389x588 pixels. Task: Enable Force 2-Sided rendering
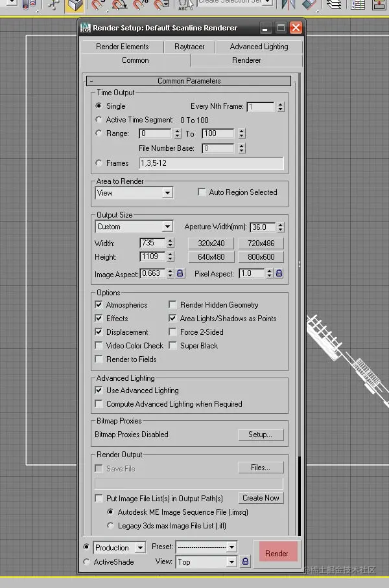[172, 332]
